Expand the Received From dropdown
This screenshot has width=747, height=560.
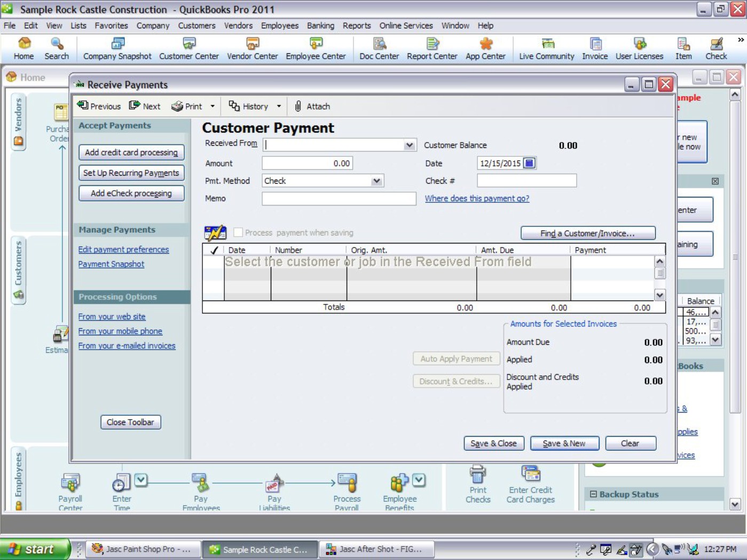tap(409, 145)
